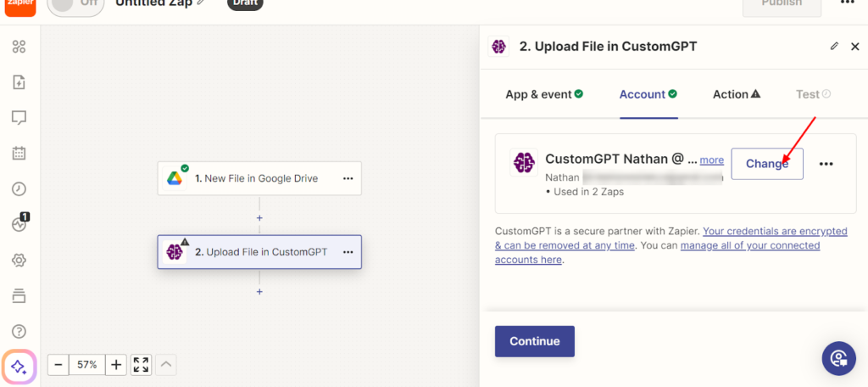
Task: Open the settings gear sidebar icon
Action: click(x=19, y=260)
